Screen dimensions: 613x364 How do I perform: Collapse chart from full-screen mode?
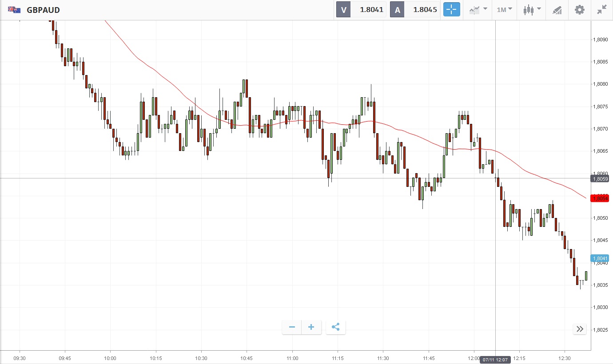click(x=602, y=10)
